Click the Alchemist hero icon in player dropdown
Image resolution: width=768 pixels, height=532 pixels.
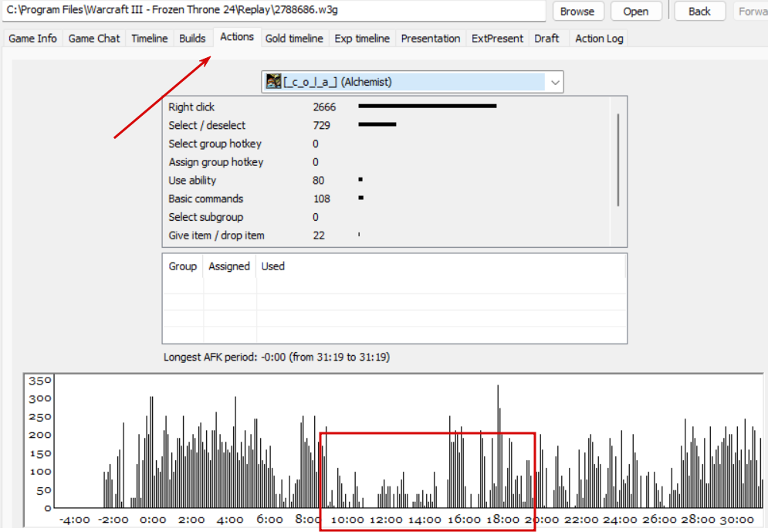273,81
